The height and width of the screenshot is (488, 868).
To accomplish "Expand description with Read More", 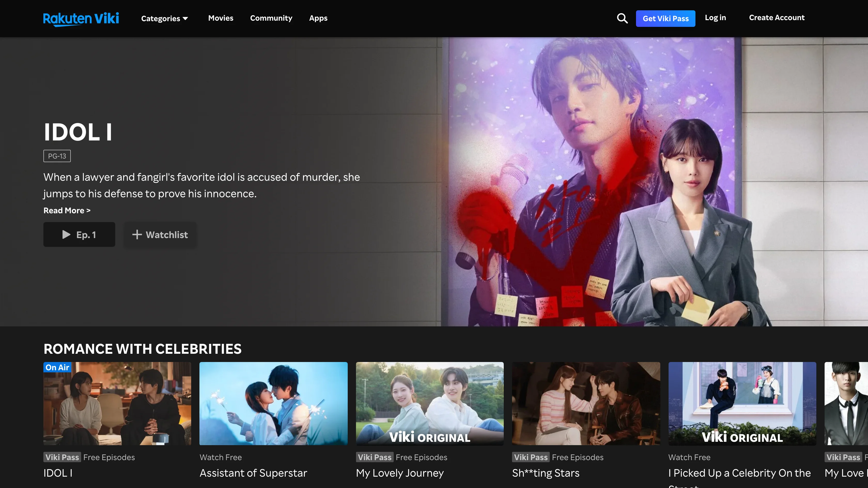I will (x=67, y=210).
